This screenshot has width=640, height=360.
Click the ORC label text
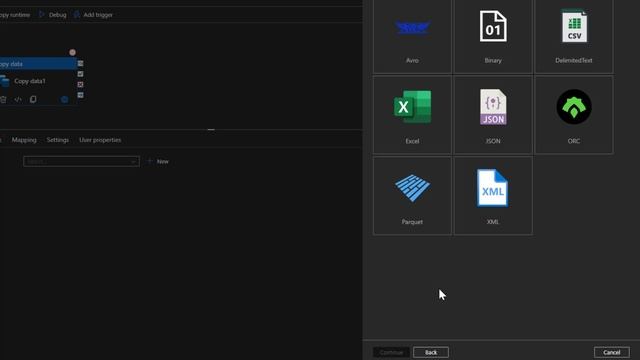[574, 141]
